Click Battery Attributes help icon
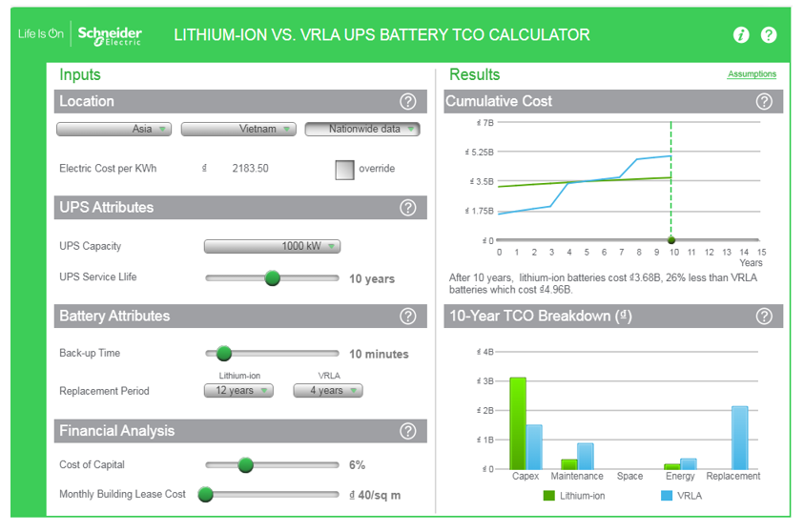 (408, 317)
